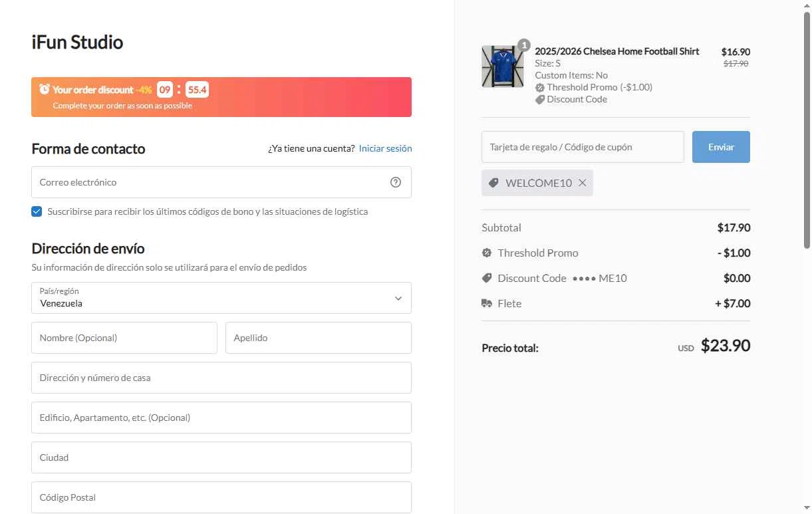Click the page vertical scrollbar
This screenshot has height=514, width=812.
(x=807, y=130)
